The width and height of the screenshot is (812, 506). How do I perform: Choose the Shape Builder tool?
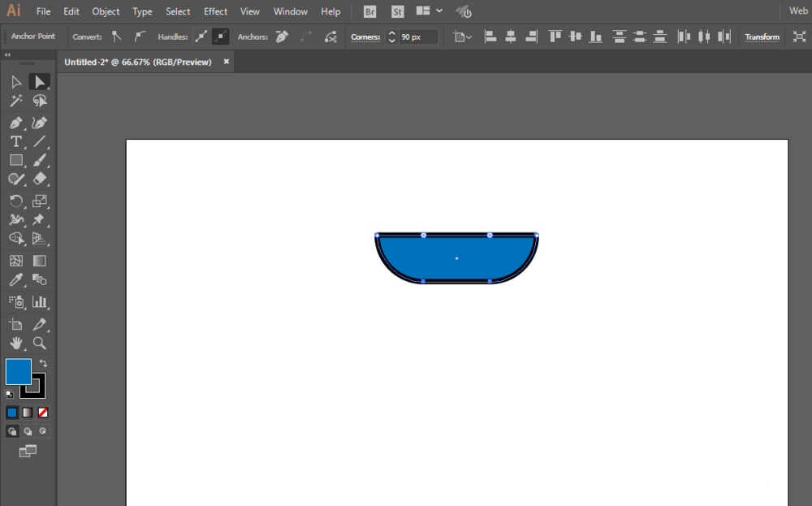coord(16,238)
